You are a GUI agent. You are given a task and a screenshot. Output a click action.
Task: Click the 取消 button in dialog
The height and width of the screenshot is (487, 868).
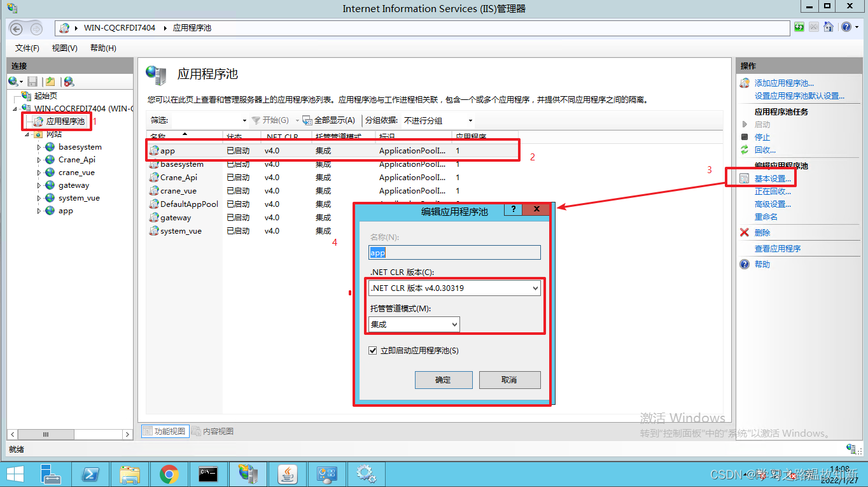click(x=510, y=380)
